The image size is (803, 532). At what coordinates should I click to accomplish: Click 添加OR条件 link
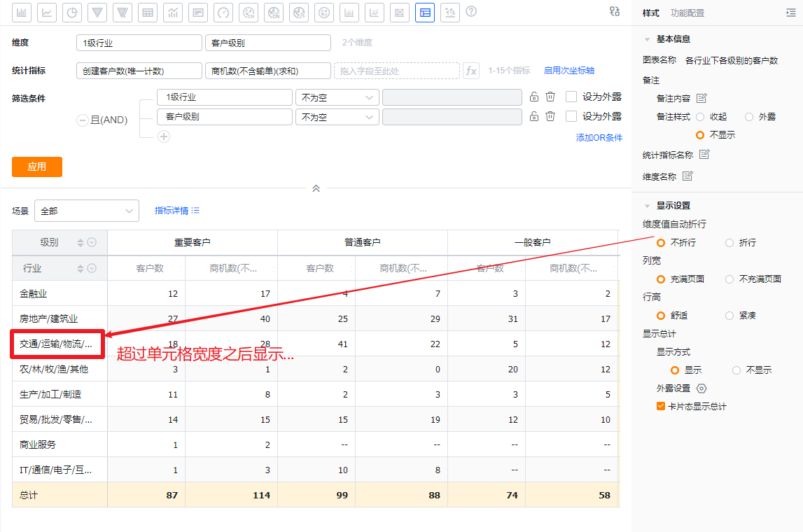599,138
